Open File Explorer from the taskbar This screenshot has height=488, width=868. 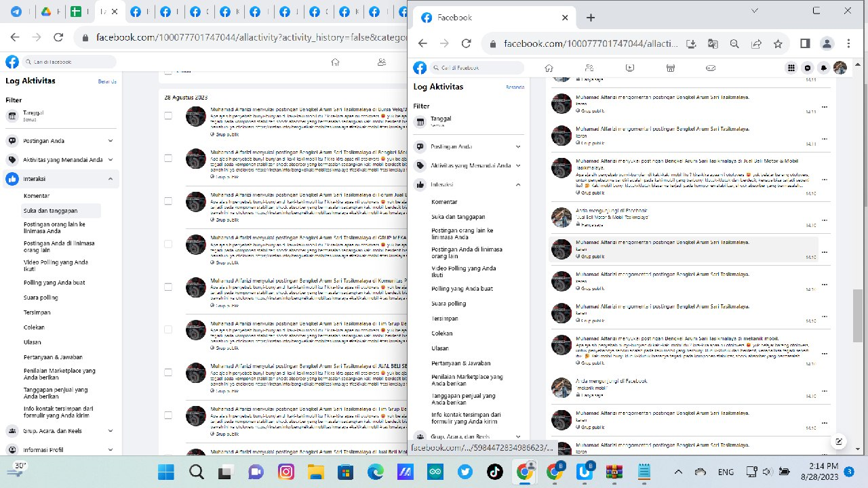pos(316,472)
